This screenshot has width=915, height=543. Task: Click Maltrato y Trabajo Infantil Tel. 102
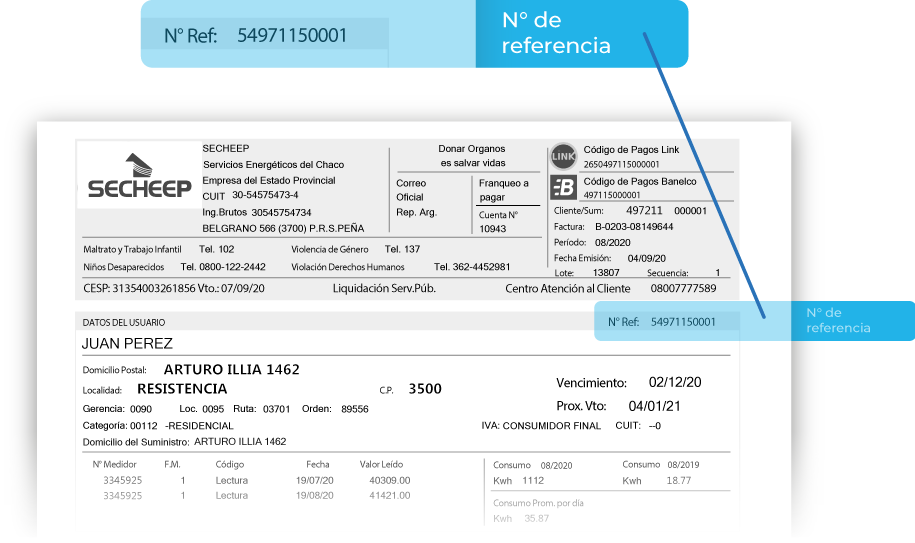[159, 249]
